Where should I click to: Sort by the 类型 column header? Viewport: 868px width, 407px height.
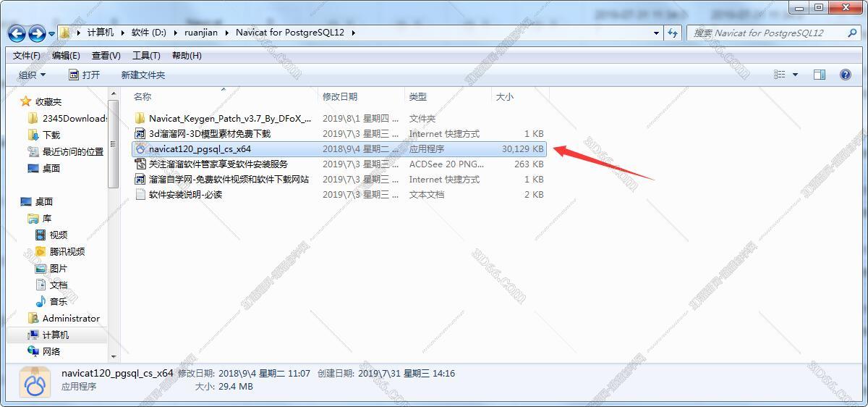click(418, 96)
